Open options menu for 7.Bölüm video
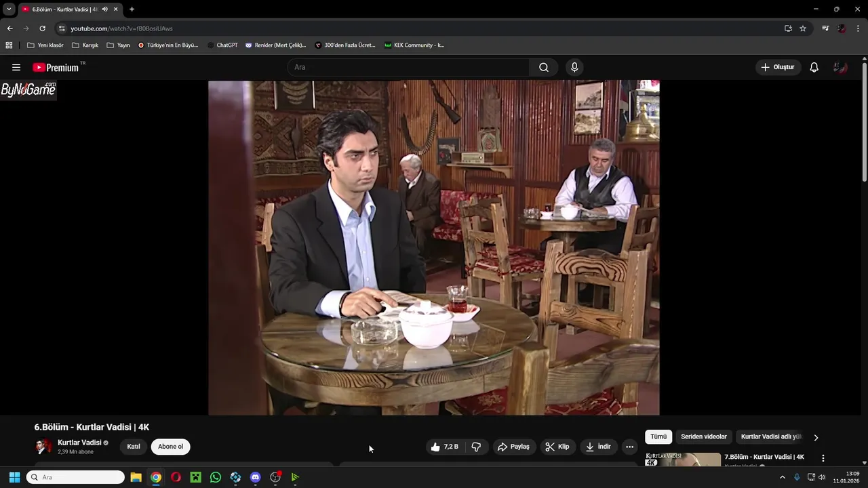Screen dimensions: 868x488 [823, 458]
